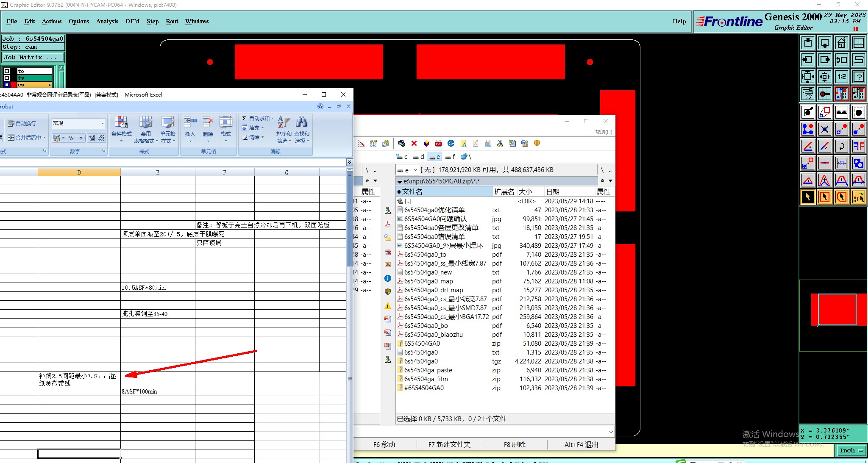The width and height of the screenshot is (868, 463).
Task: Open the drive e selection dropdown
Action: (415, 170)
